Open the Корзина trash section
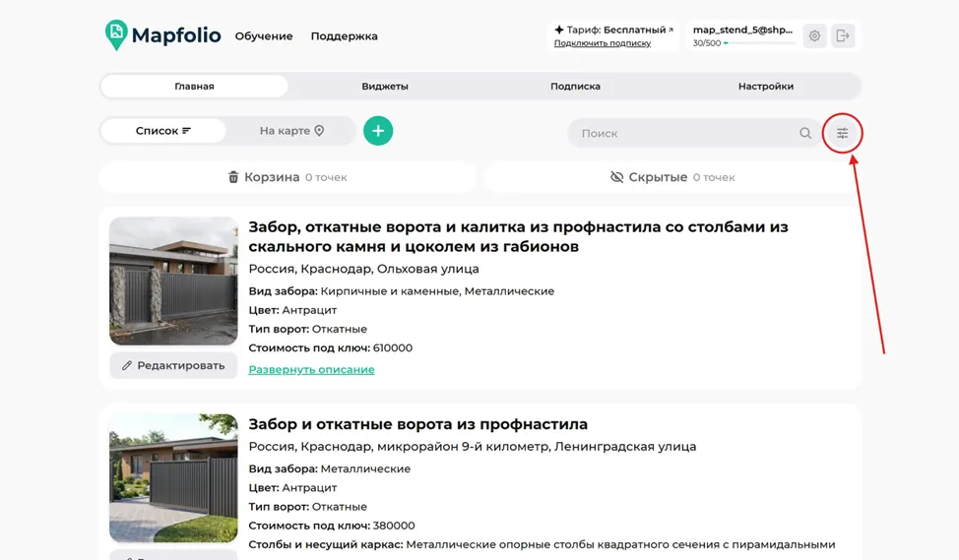 pos(288,177)
